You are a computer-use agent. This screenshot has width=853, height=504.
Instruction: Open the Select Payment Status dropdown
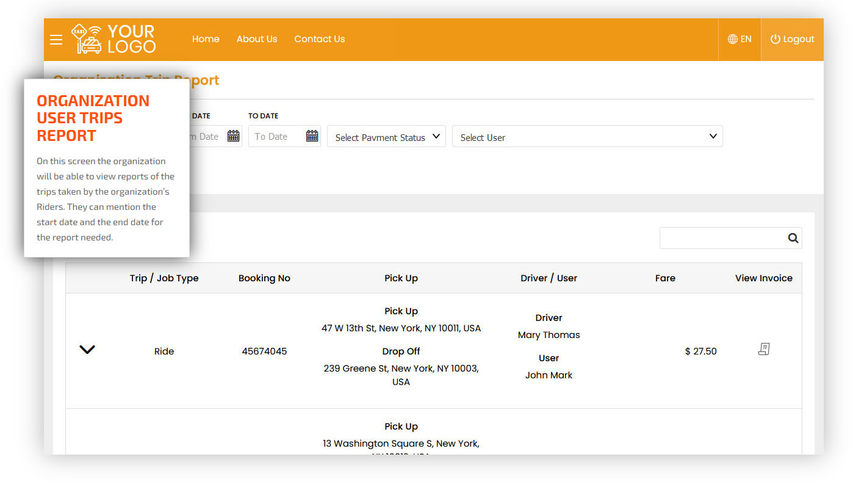coord(386,137)
